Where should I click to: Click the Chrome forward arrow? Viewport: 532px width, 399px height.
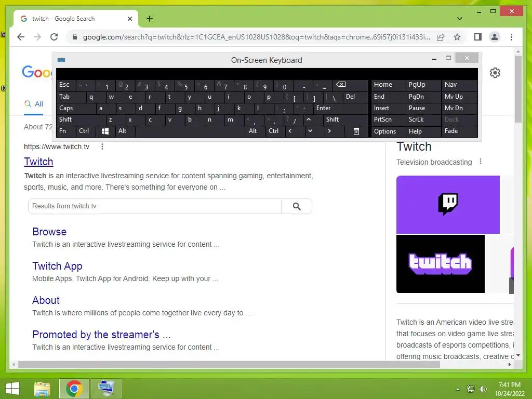pyautogui.click(x=37, y=37)
